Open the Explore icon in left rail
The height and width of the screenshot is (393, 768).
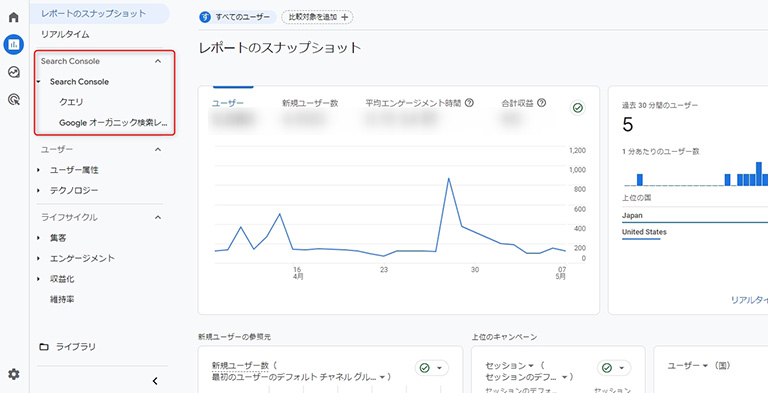pyautogui.click(x=14, y=73)
